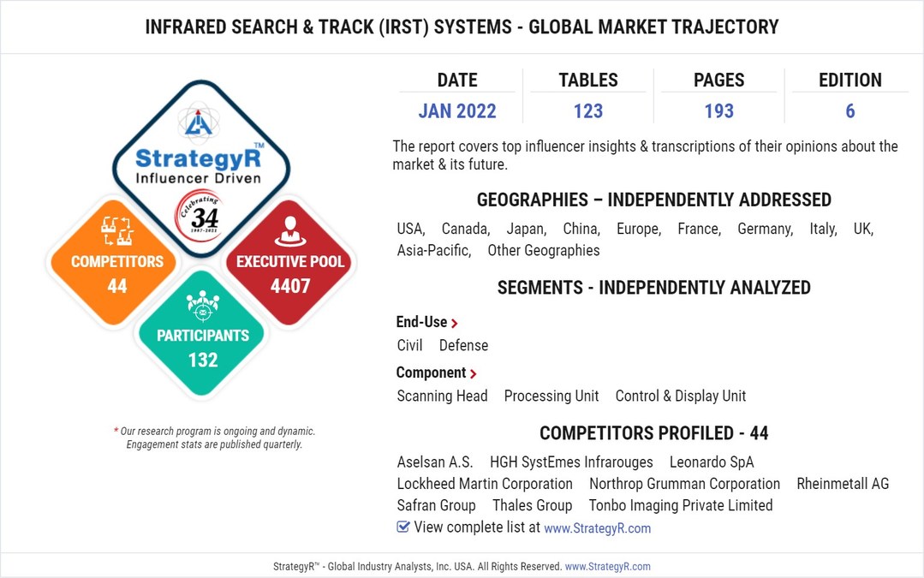This screenshot has width=924, height=578.
Task: Click the Other Geographies entry
Action: pos(543,250)
